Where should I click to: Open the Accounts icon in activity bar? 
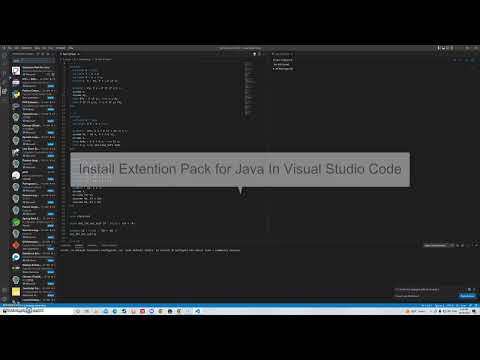(4, 290)
